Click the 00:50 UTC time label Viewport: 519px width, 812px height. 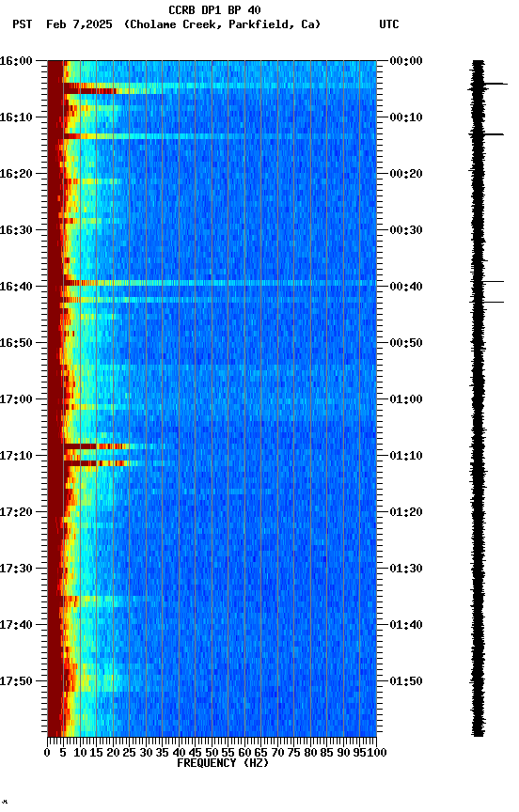tap(406, 343)
